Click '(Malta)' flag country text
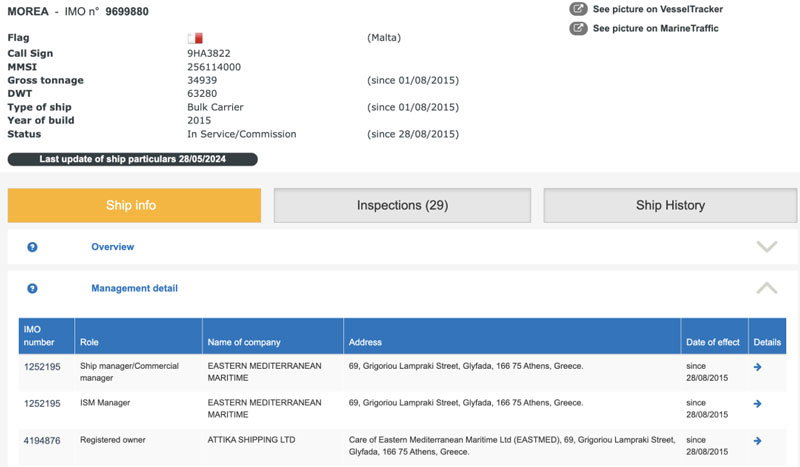The width and height of the screenshot is (800, 467). (384, 38)
